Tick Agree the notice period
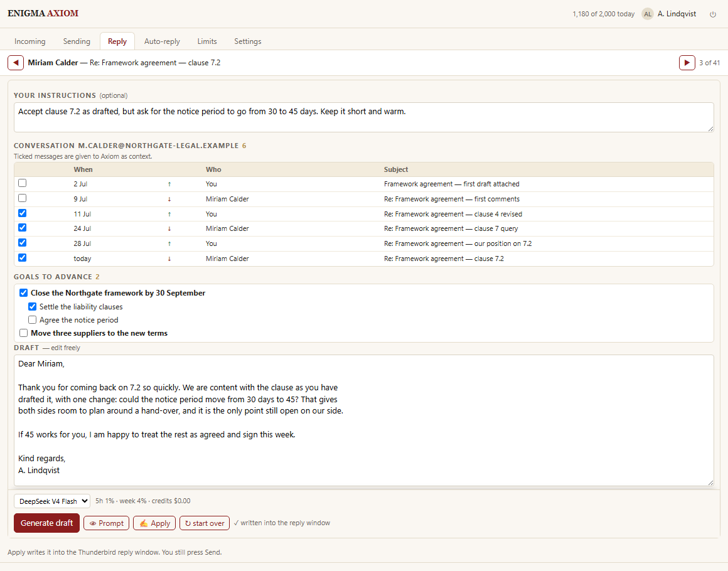This screenshot has height=571, width=728. 33,320
